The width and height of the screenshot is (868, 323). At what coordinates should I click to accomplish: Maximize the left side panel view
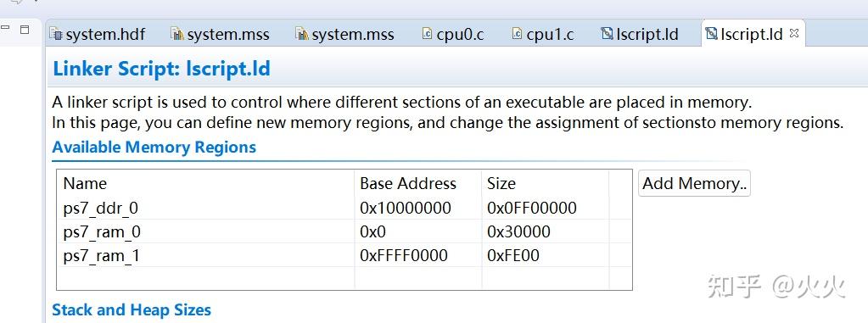click(x=25, y=29)
